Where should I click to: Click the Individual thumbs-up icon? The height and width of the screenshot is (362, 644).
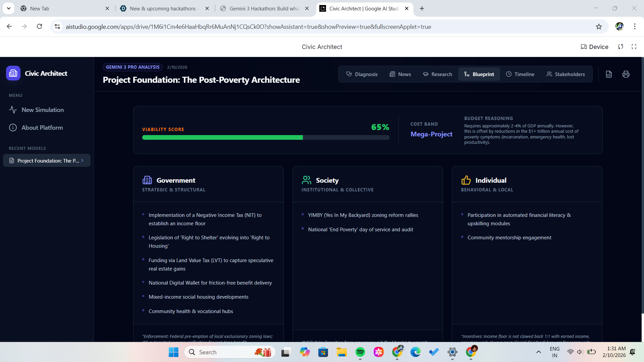pyautogui.click(x=466, y=180)
